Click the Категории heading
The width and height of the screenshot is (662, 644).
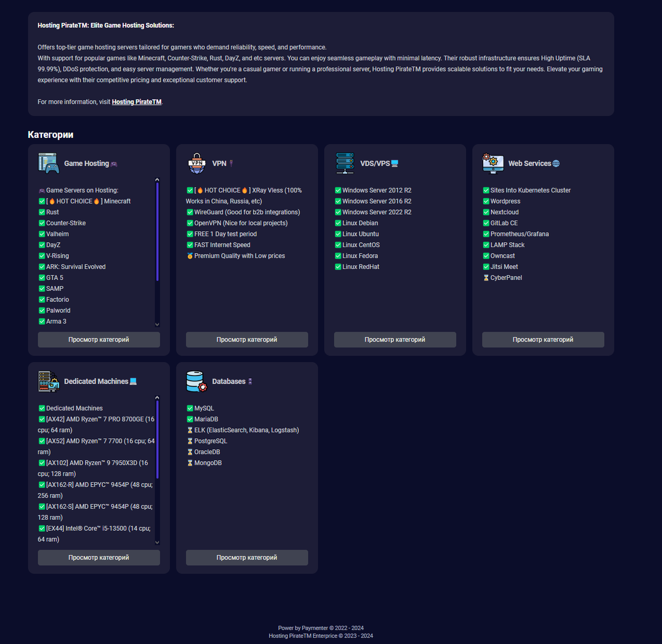click(x=51, y=135)
